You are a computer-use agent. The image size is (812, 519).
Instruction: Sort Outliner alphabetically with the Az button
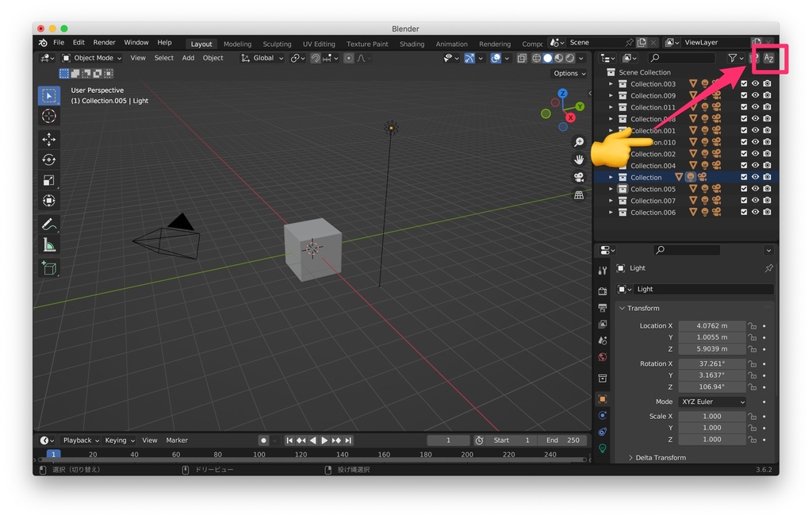(768, 58)
